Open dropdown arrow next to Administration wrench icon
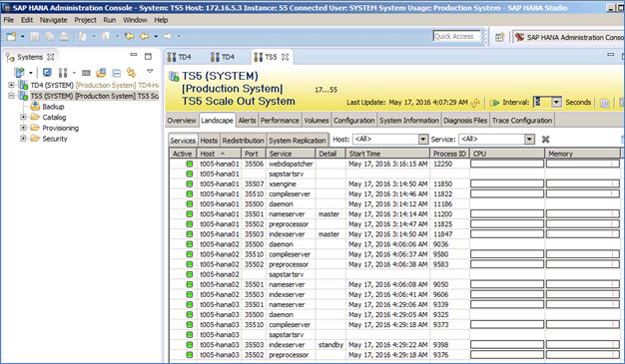This screenshot has height=364, width=625. (x=74, y=73)
